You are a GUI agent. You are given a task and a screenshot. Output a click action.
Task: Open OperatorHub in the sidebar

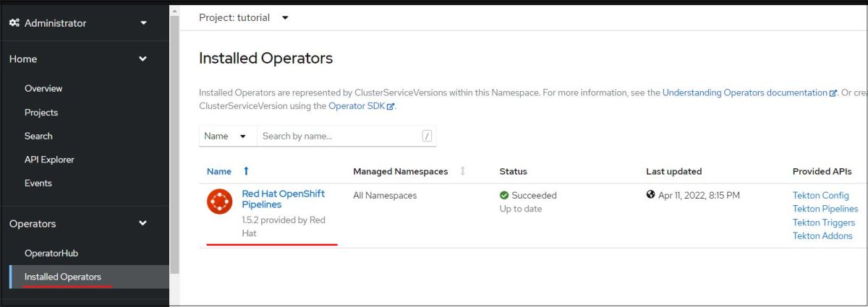[51, 254]
